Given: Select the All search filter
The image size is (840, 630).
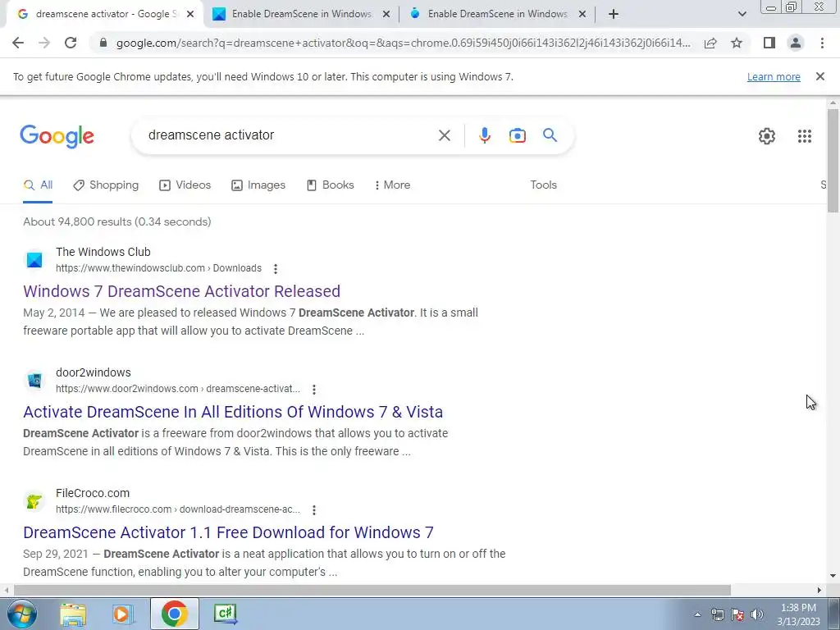Looking at the screenshot, I should tap(38, 185).
